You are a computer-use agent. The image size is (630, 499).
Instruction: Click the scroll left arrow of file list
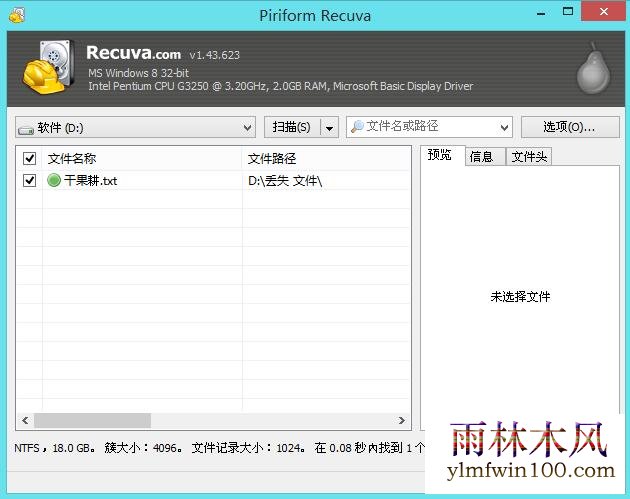coord(25,421)
